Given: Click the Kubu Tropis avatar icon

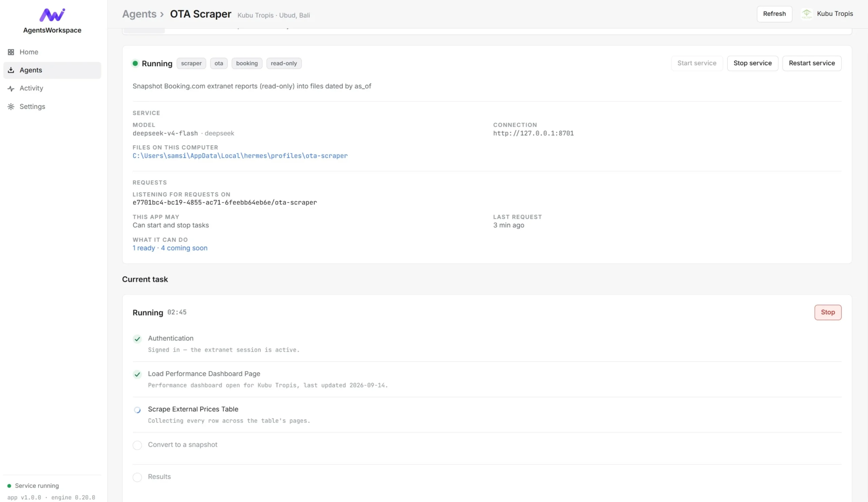Looking at the screenshot, I should (806, 14).
